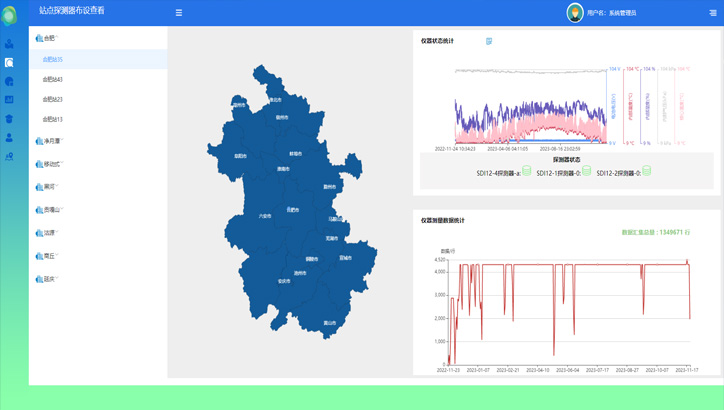
Task: Click the 用户名: 系统管理员 label
Action: pyautogui.click(x=612, y=13)
